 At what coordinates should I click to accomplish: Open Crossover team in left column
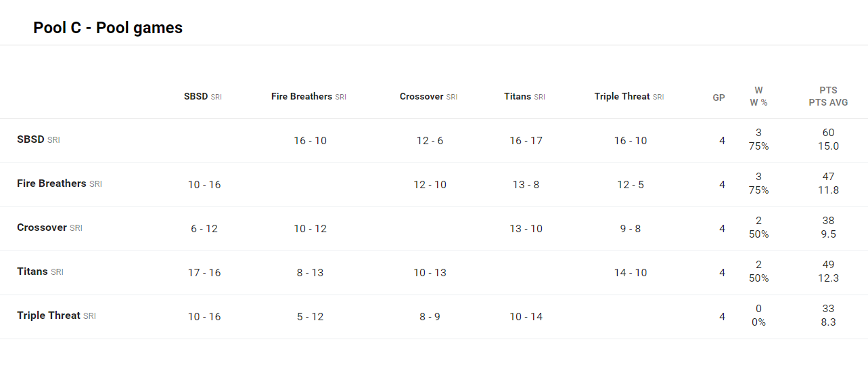coord(42,227)
